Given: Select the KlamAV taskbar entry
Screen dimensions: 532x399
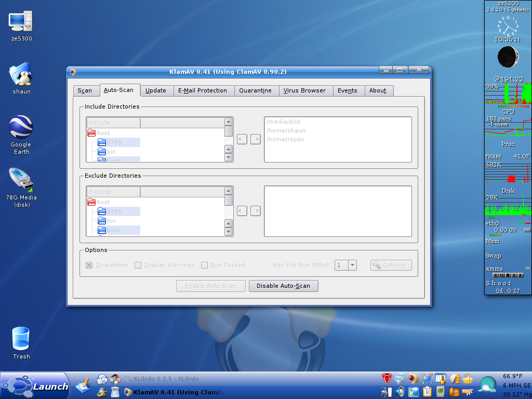Looking at the screenshot, I should pos(174,392).
